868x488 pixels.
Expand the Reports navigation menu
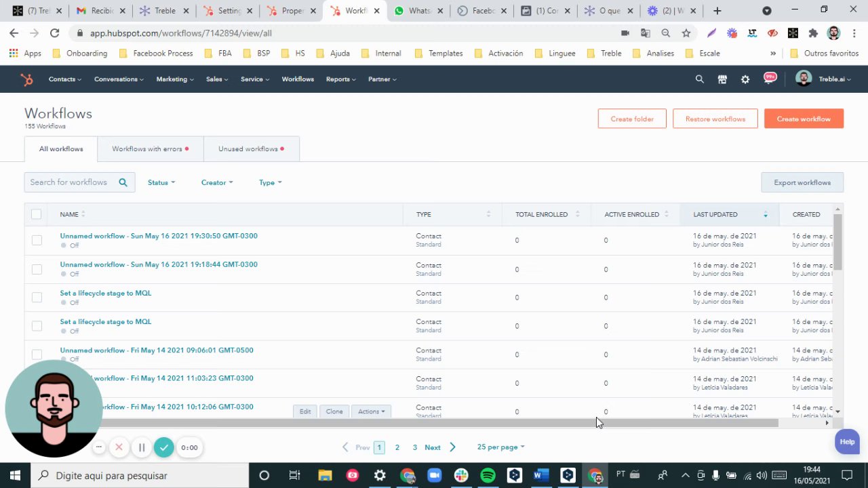pos(341,79)
